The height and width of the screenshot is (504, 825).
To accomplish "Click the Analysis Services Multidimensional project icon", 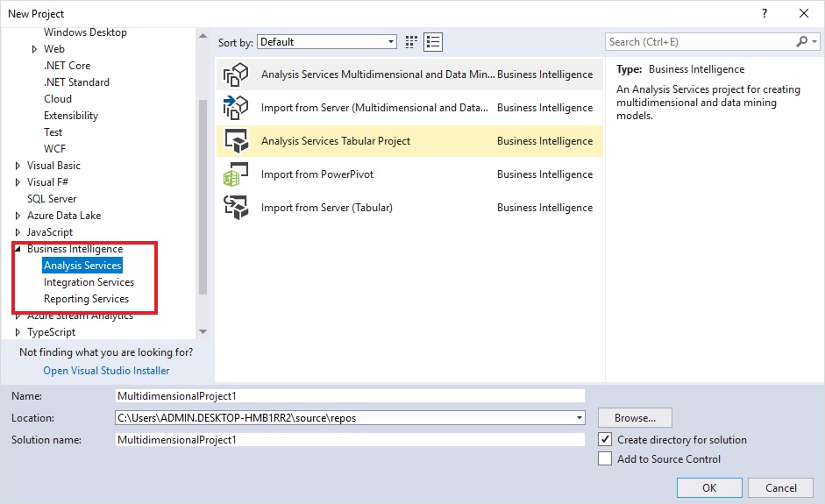I will 236,75.
